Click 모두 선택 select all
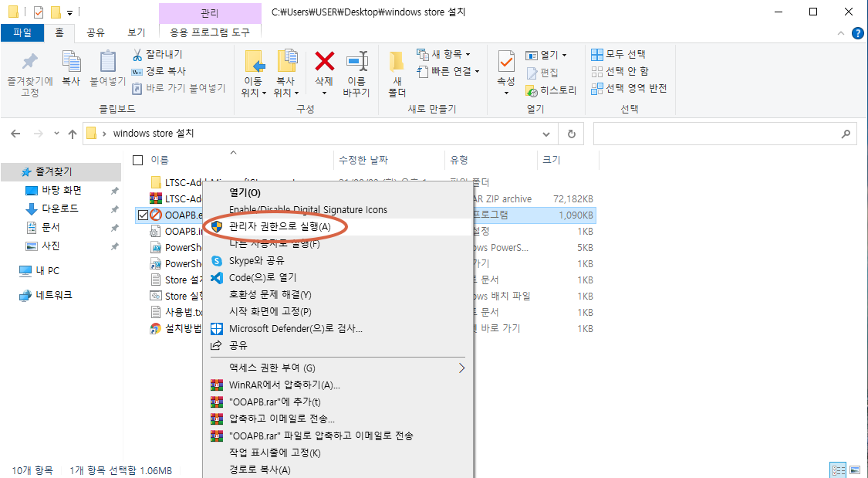The image size is (868, 478). [618, 54]
